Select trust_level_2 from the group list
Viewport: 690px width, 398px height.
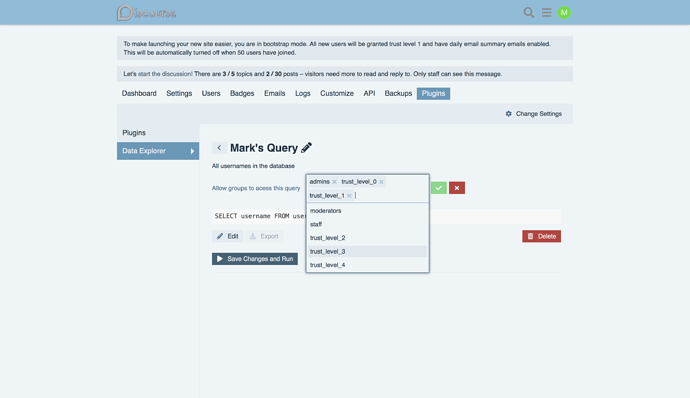point(367,238)
